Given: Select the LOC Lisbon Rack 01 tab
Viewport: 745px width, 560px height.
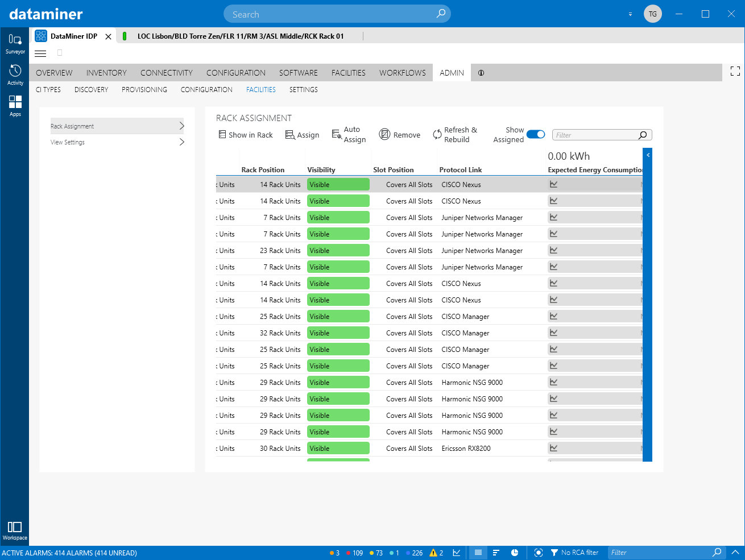Looking at the screenshot, I should [x=241, y=36].
